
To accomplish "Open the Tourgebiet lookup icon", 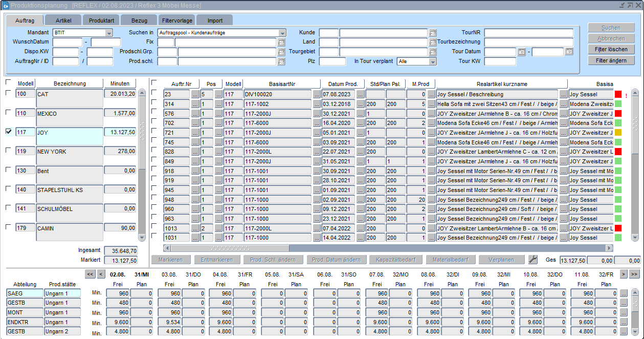I will tap(433, 52).
